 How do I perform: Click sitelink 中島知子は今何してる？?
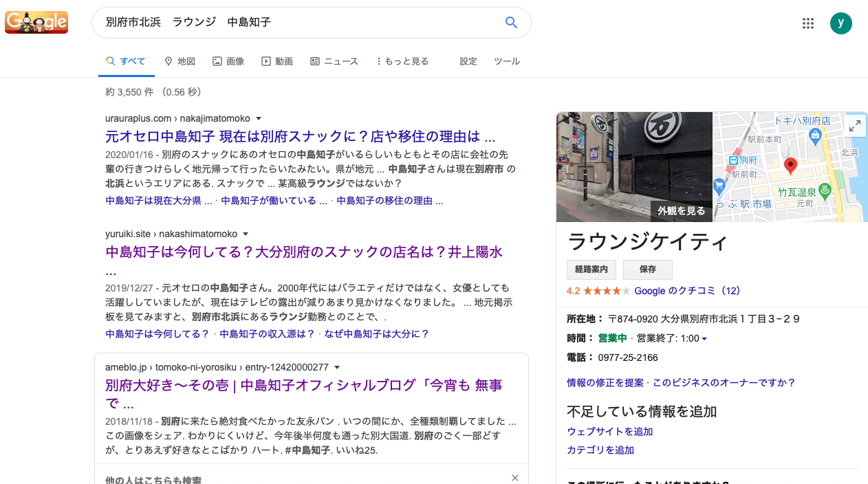pyautogui.click(x=158, y=334)
